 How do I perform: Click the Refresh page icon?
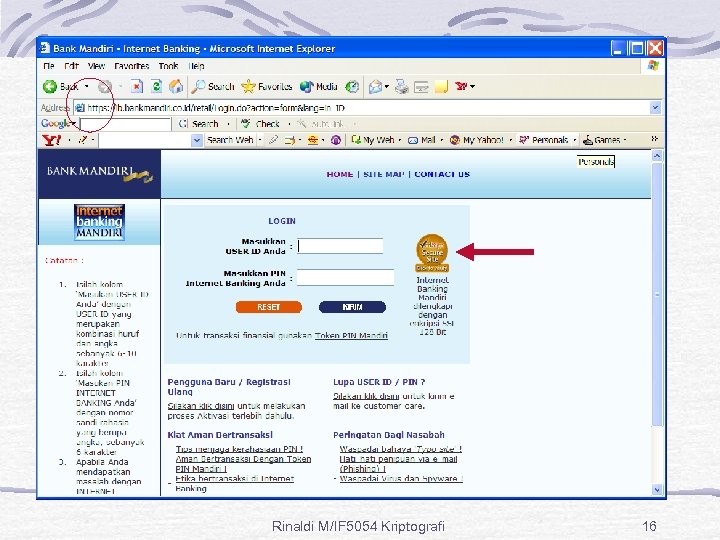(156, 86)
